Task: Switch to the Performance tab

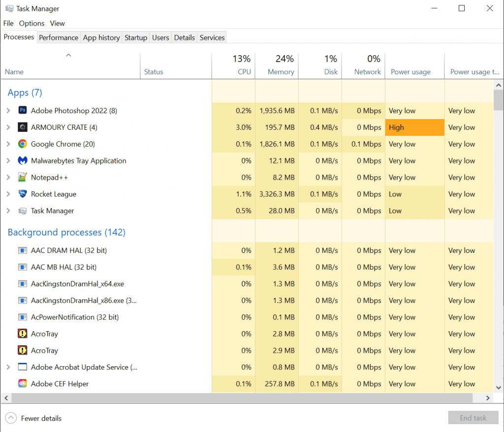Action: tap(59, 37)
